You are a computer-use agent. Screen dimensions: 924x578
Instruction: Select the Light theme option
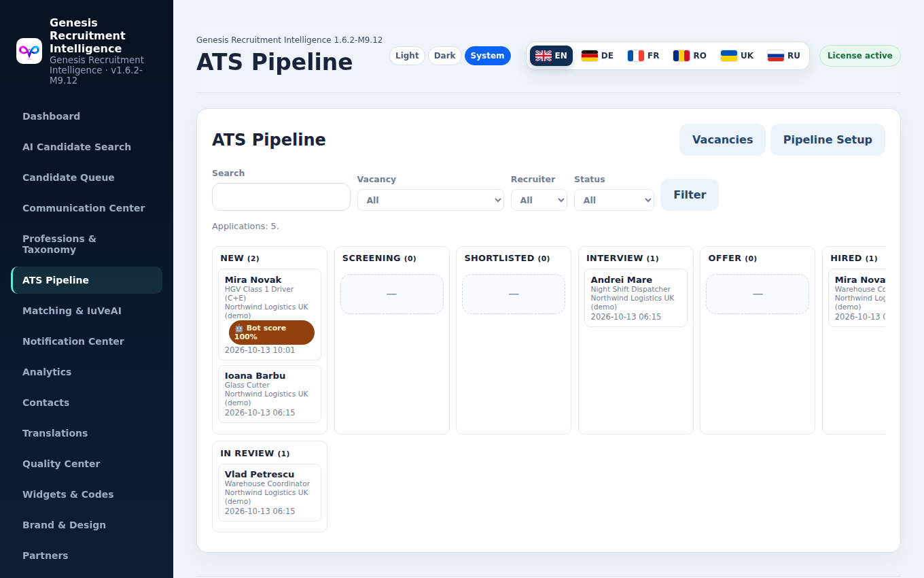click(x=407, y=56)
